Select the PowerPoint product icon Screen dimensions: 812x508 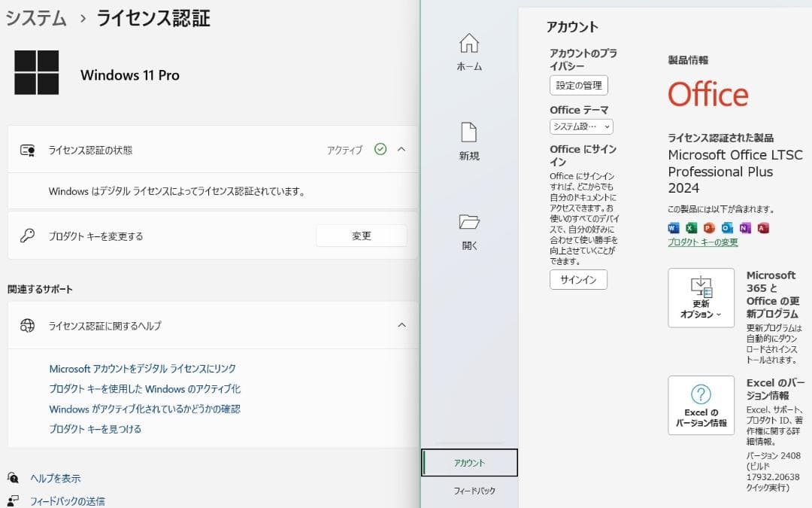click(x=708, y=228)
